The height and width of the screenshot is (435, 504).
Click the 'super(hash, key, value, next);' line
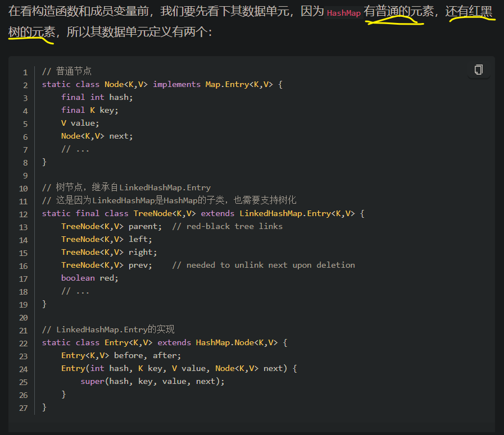click(152, 381)
